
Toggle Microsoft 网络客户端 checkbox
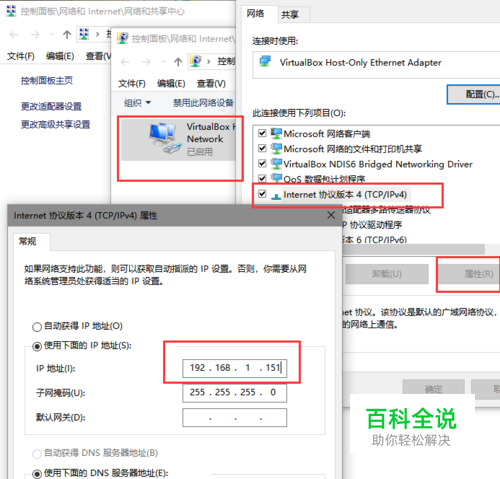(x=262, y=133)
